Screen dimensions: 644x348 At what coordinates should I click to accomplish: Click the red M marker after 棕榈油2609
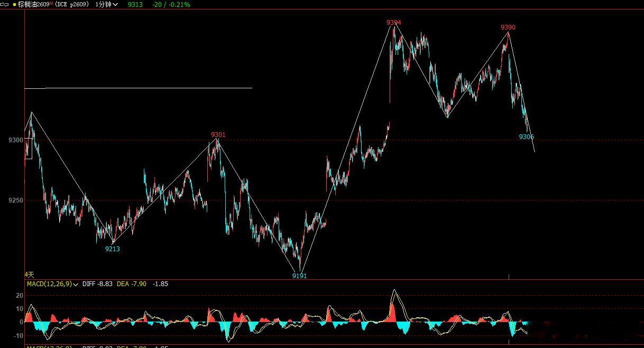click(52, 3)
